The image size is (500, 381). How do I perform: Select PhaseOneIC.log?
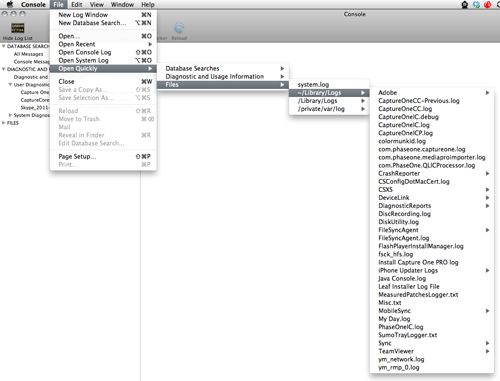[432, 327]
